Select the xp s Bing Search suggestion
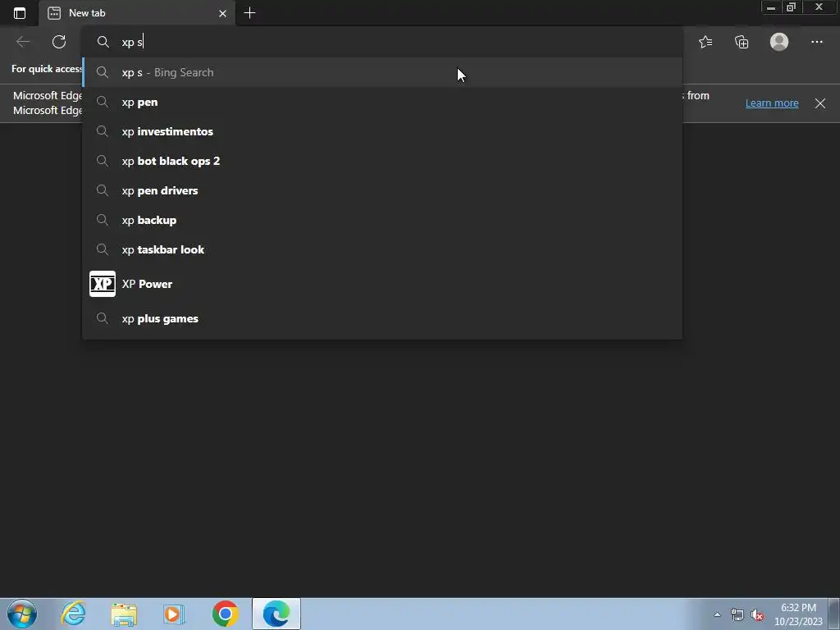 pos(382,72)
